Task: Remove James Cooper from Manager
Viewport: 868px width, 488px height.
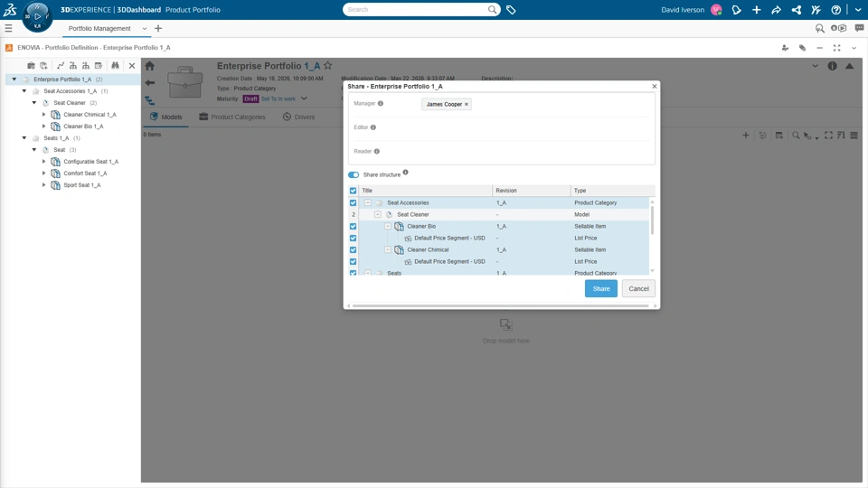Action: point(467,104)
